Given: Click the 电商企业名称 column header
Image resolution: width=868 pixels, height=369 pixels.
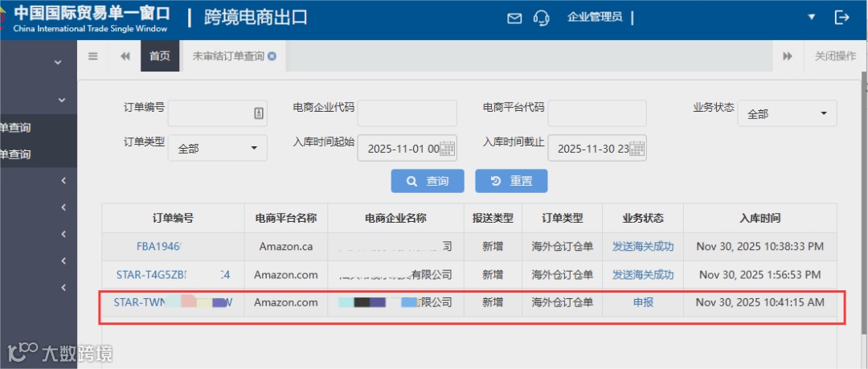Looking at the screenshot, I should [395, 218].
